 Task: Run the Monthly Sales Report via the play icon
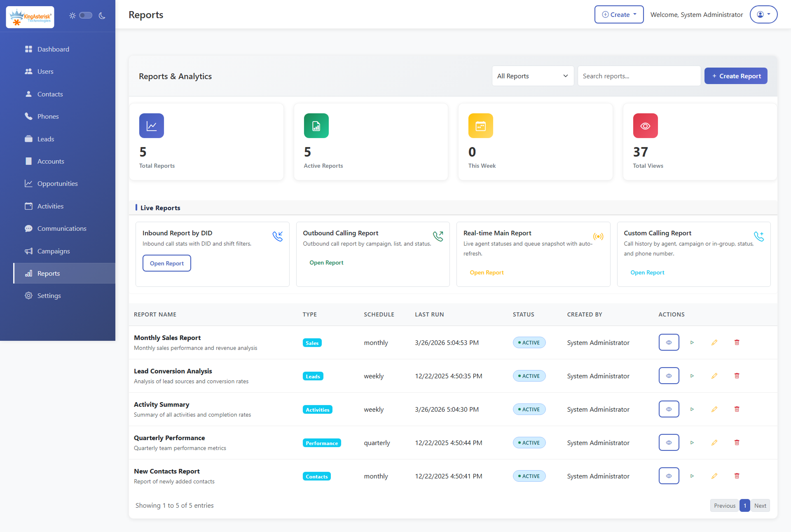[x=692, y=342]
